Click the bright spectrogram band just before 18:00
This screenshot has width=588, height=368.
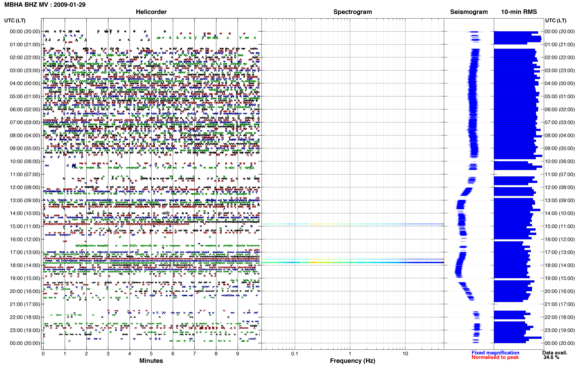pos(352,262)
